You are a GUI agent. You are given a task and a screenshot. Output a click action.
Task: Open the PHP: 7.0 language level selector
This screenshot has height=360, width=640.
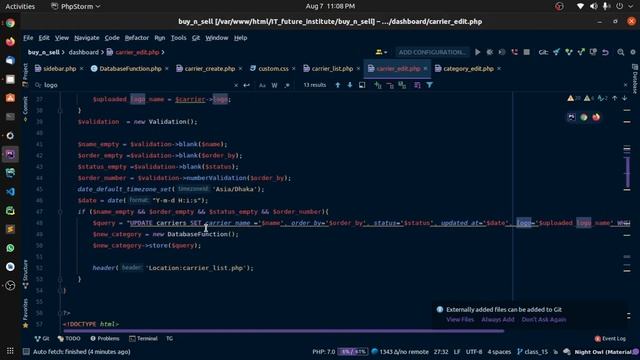pos(324,352)
